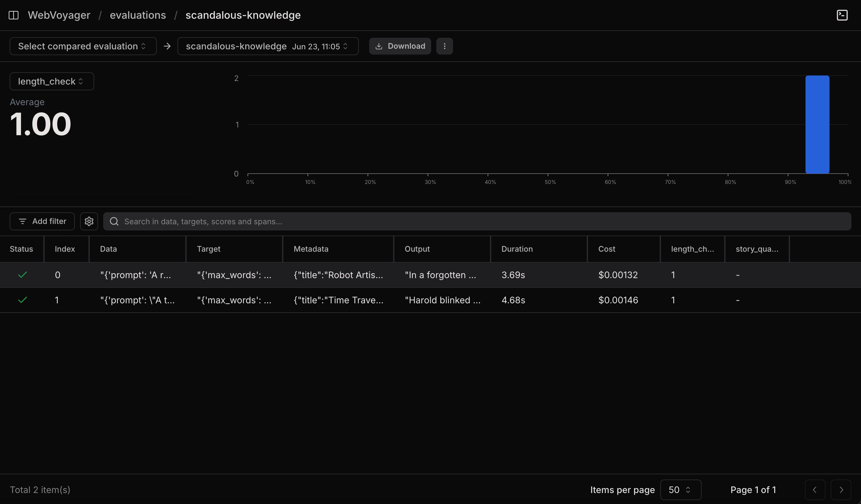Click the green checkmark status in row 0
Image resolution: width=861 pixels, height=504 pixels.
point(23,275)
